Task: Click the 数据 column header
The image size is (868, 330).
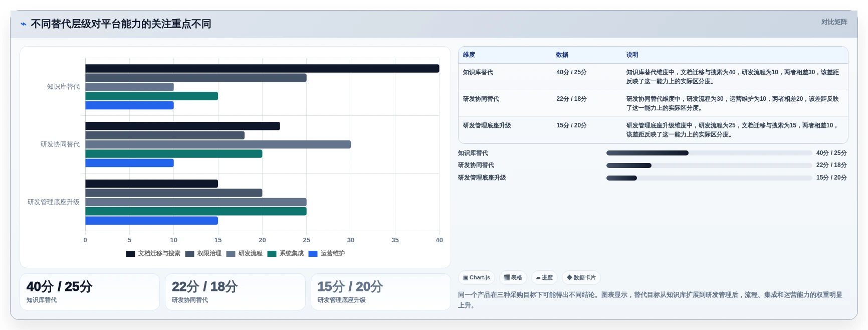Action: [x=562, y=55]
